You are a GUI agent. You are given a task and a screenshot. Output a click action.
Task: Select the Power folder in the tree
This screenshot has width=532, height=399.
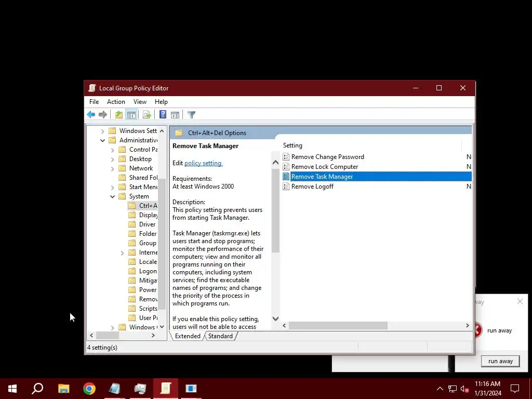click(143, 290)
